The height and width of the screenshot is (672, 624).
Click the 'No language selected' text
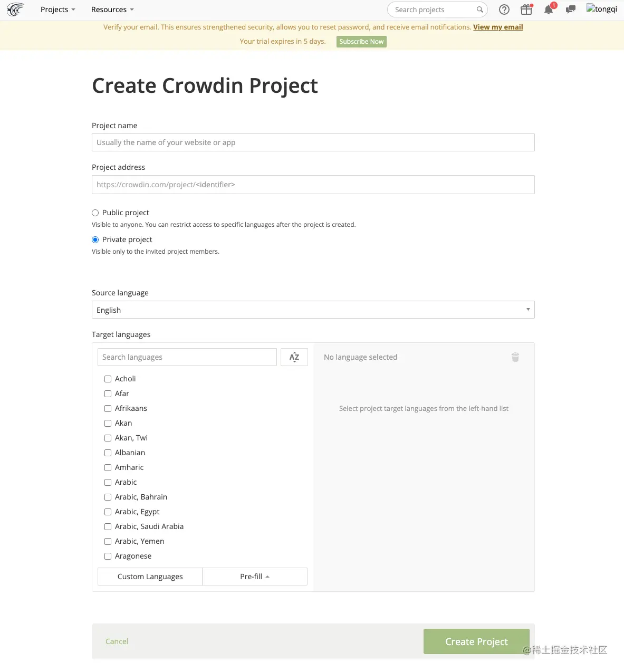click(x=360, y=357)
